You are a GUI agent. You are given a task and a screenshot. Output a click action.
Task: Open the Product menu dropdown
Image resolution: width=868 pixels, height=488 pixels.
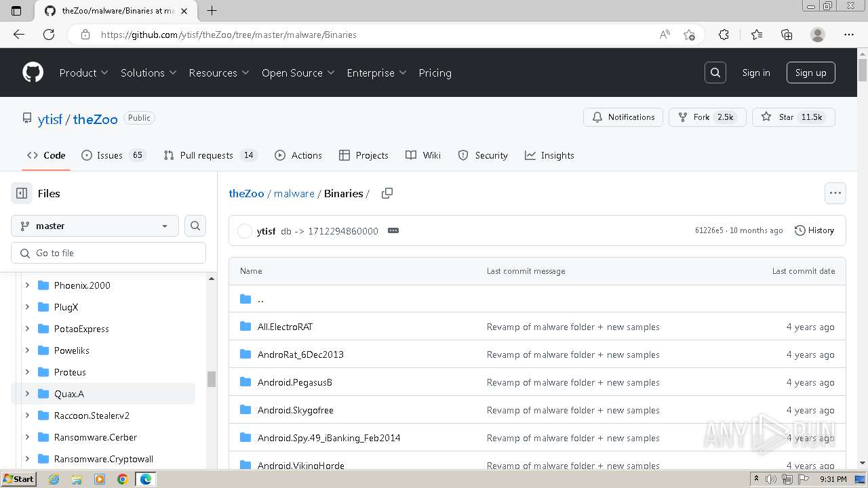(x=83, y=73)
